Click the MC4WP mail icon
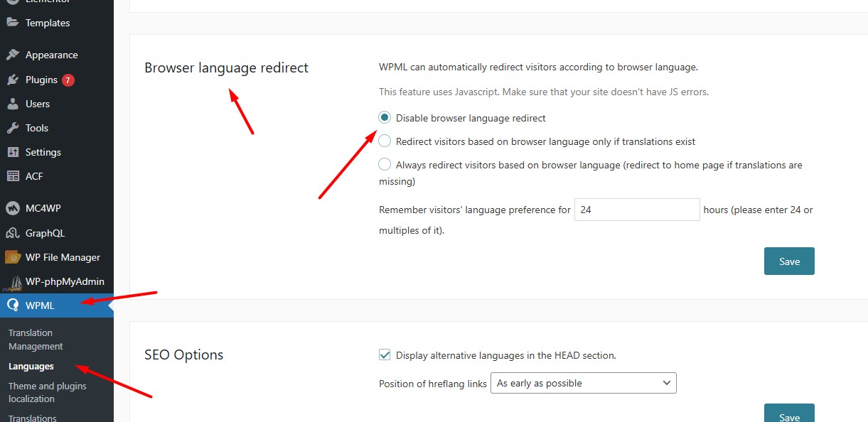This screenshot has height=422, width=868. click(12, 208)
